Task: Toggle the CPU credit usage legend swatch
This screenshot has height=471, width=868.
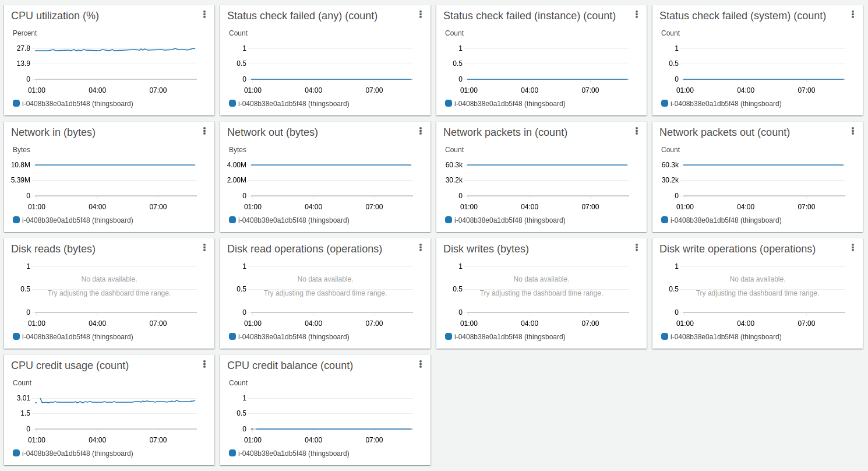Action: 16,453
